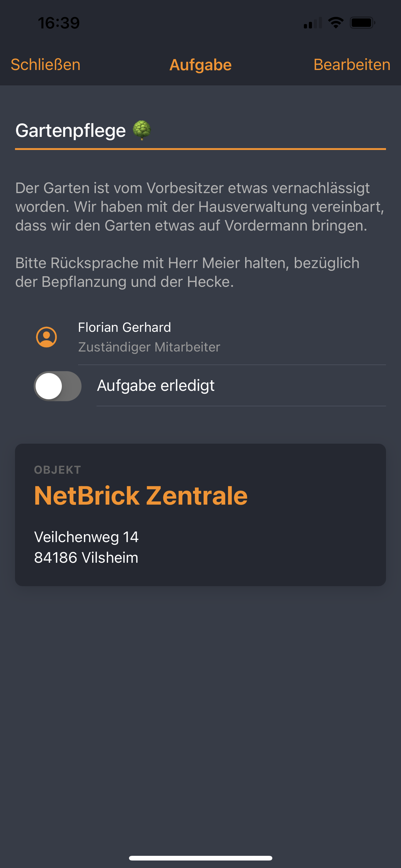Screen dimensions: 401x868
Task: Open the NetBrick Zentrale object card
Action: [200, 515]
